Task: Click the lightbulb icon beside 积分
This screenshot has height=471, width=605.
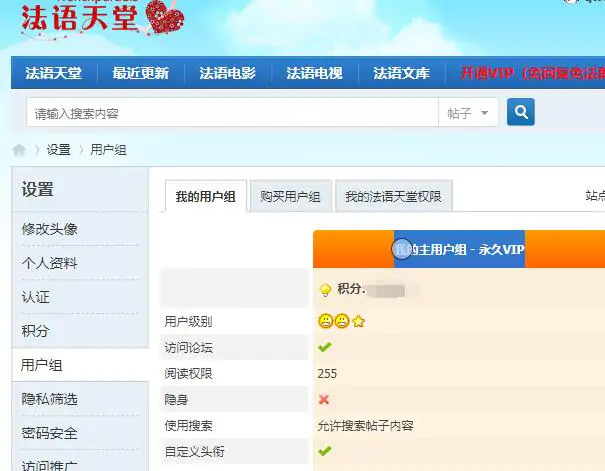Action: 325,290
